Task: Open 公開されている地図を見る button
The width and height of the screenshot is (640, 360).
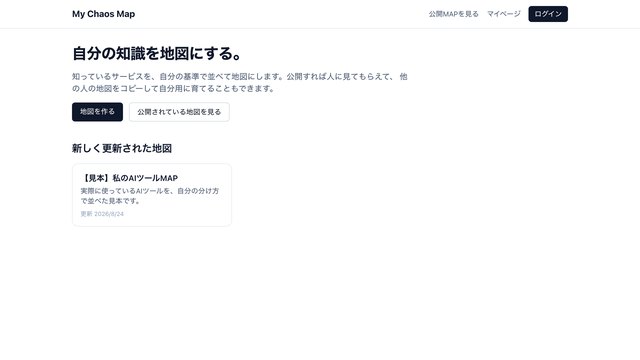Action: pos(179,112)
